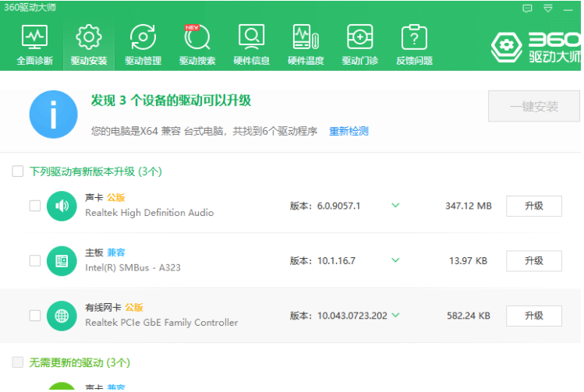Expand version dropdown for network driver 10.043.0723.202
Viewport: 584px width, 392px height.
395,316
